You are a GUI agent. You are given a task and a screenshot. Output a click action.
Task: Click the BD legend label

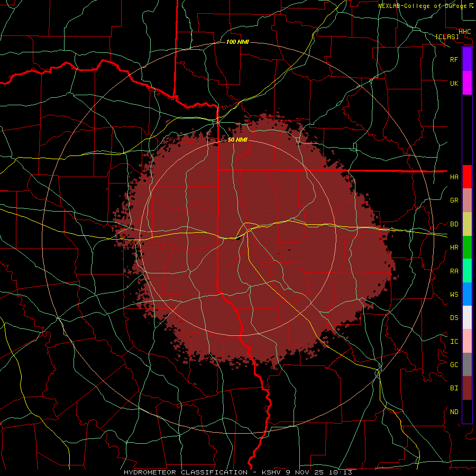coord(454,224)
